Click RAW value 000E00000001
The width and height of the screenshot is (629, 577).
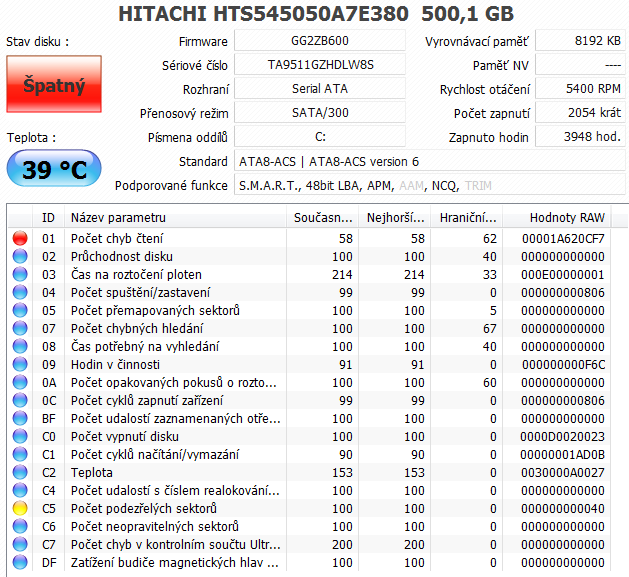[562, 274]
